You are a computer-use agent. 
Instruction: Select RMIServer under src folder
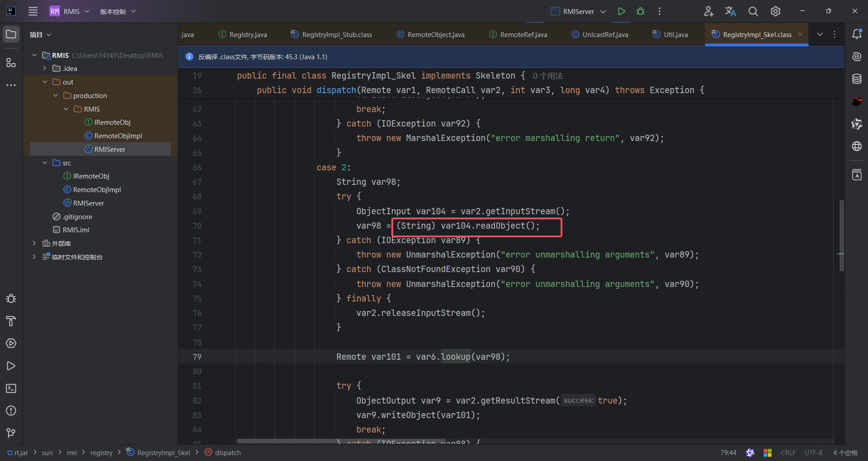point(84,203)
